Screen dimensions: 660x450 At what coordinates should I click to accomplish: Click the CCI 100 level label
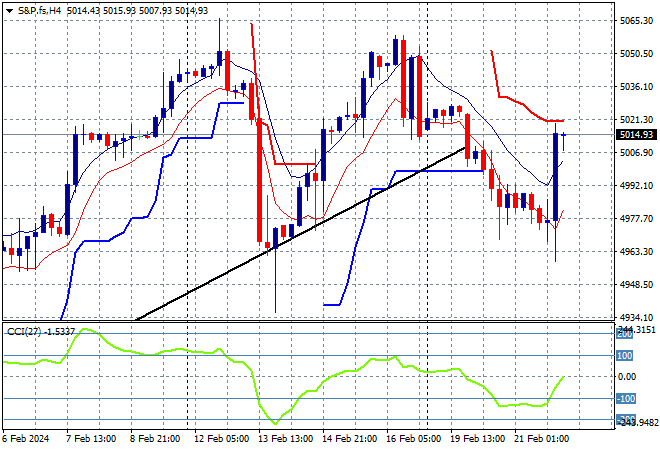click(624, 355)
